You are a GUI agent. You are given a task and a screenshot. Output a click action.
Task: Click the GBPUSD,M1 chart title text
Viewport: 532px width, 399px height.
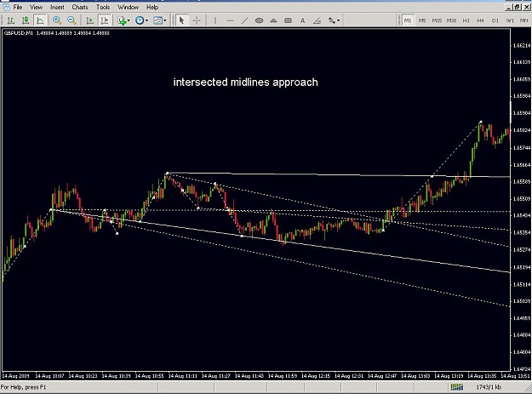pyautogui.click(x=19, y=33)
